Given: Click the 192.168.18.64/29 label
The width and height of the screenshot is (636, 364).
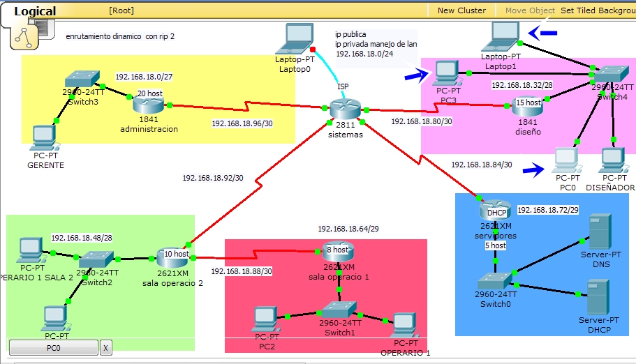Looking at the screenshot, I should point(348,229).
